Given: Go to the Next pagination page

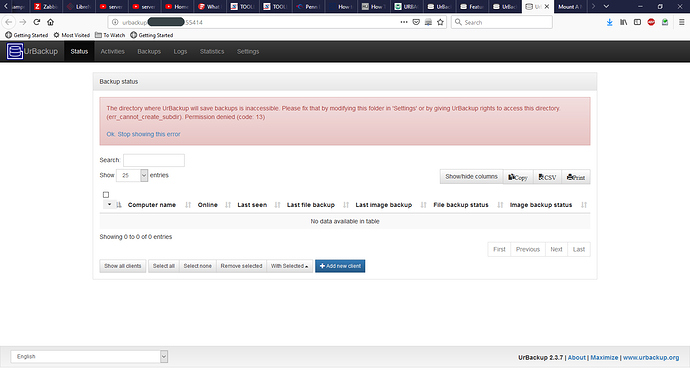Looking at the screenshot, I should (x=556, y=249).
